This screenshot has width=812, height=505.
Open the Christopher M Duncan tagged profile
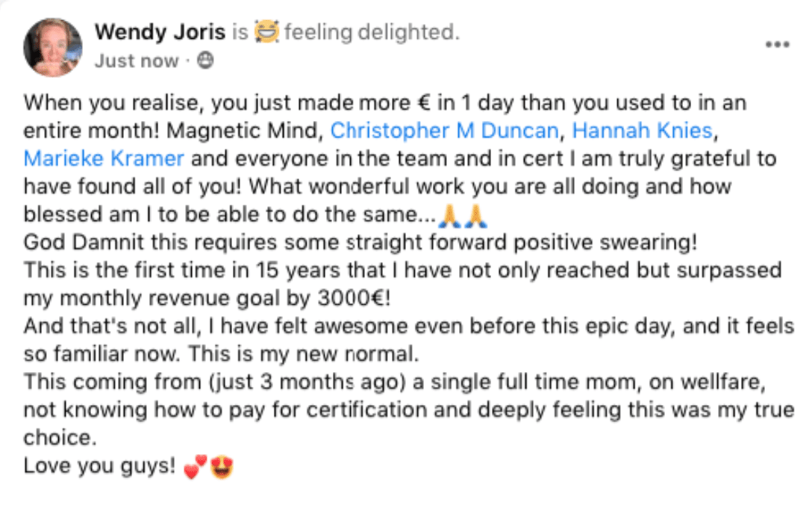[444, 131]
